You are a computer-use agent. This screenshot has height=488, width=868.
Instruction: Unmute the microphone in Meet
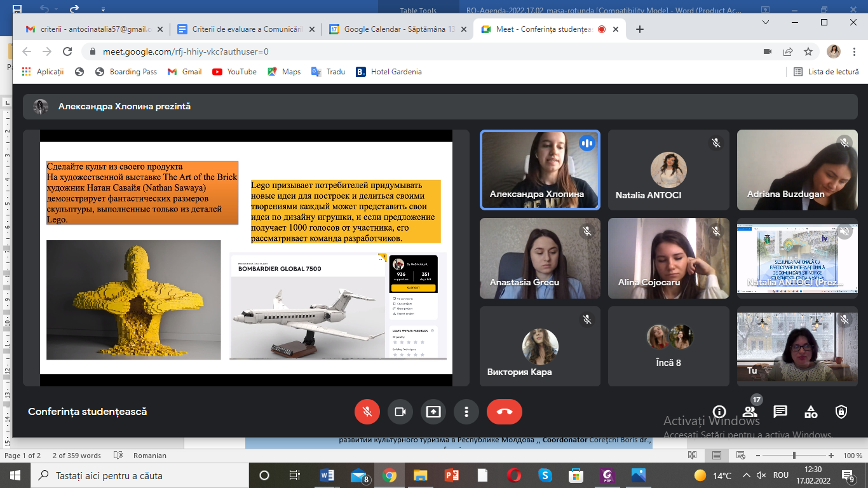(367, 412)
